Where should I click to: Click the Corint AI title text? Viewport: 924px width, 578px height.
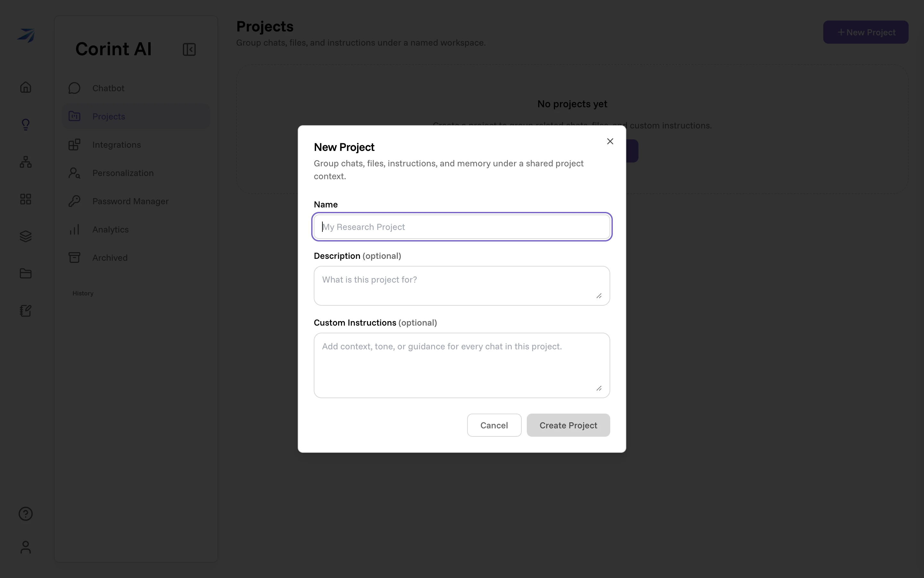point(113,49)
